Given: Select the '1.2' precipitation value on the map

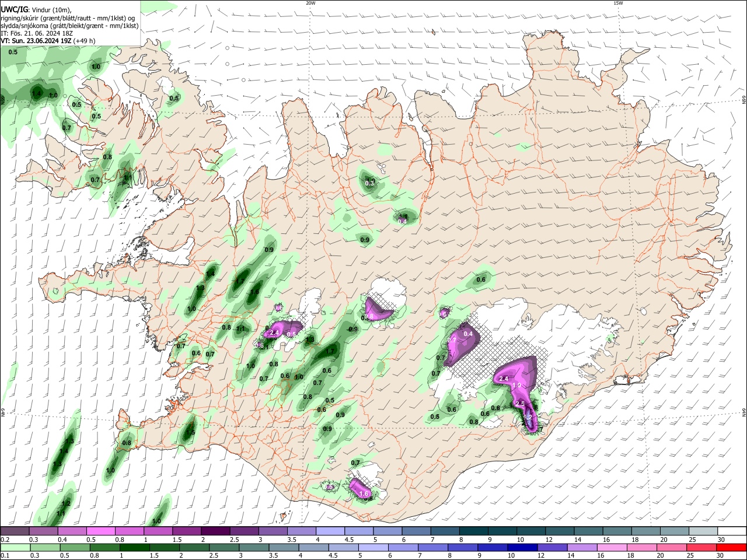Looking at the screenshot, I should pos(66,503).
